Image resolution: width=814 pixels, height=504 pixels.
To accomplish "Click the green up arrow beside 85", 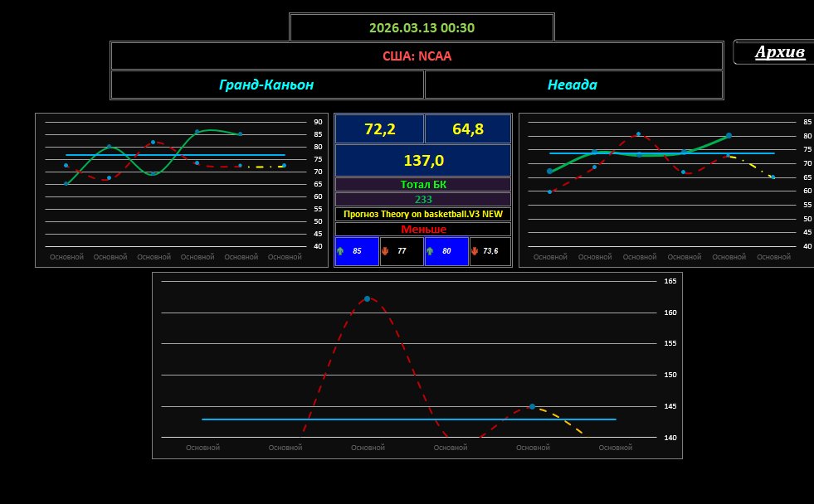I will pyautogui.click(x=340, y=251).
